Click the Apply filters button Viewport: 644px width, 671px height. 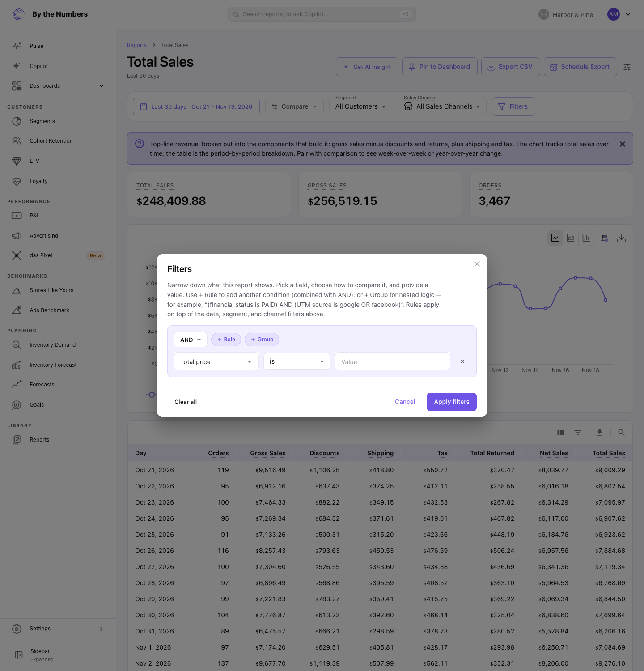tap(452, 402)
